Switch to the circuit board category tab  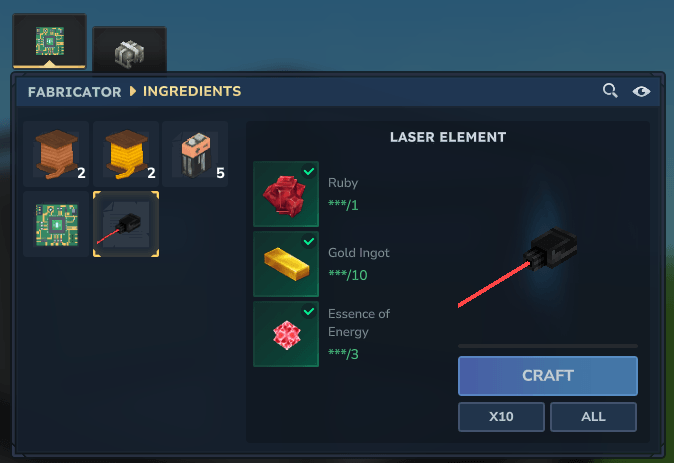tap(49, 41)
